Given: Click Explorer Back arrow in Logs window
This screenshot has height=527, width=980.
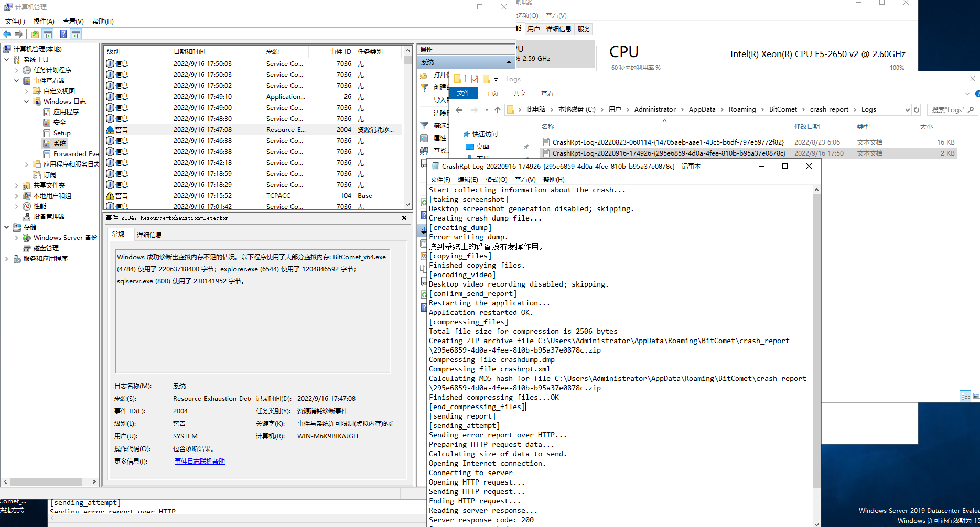Looking at the screenshot, I should [459, 109].
